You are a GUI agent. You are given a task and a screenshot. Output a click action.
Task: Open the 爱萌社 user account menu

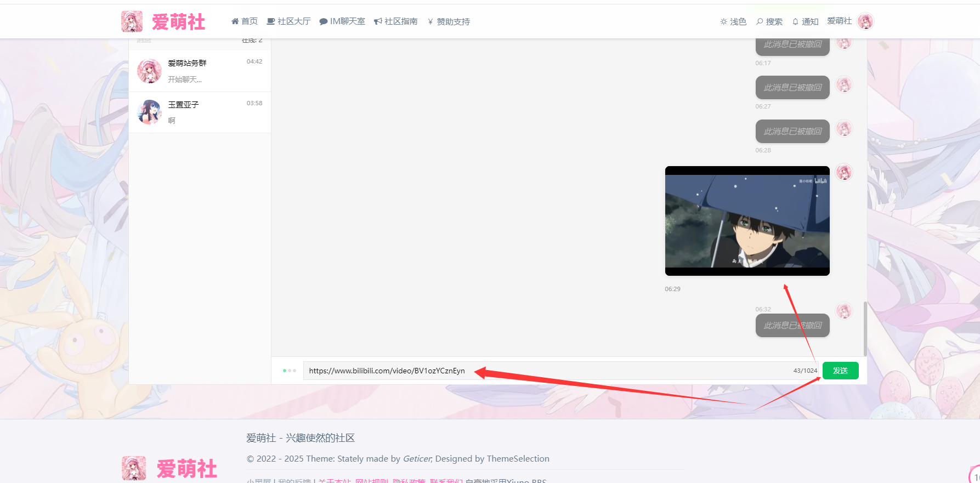coord(839,21)
